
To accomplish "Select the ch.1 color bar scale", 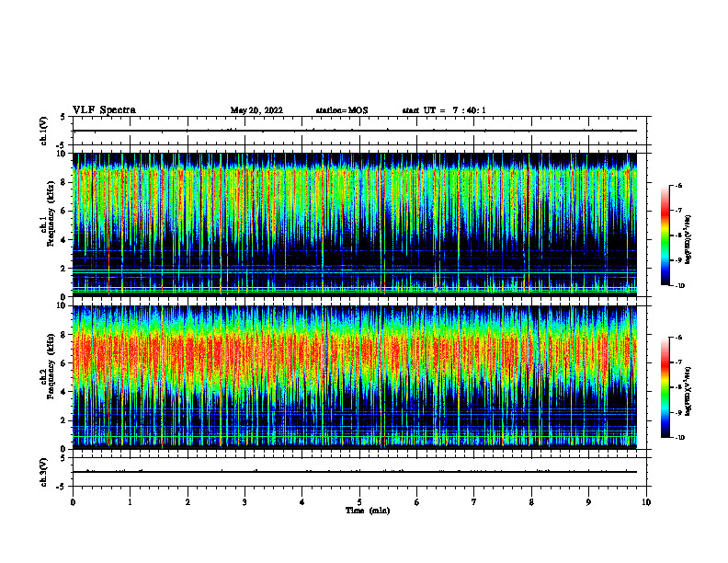I will [x=665, y=236].
